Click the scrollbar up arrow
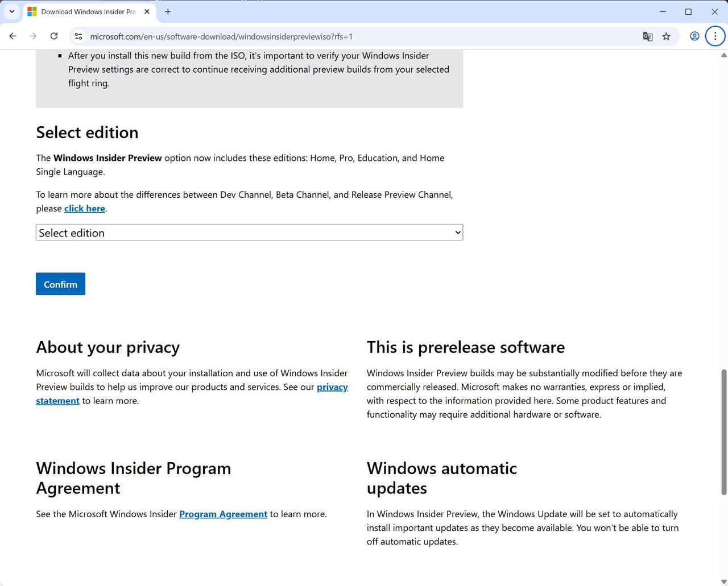Screen dimensions: 728x586 pyautogui.click(x=723, y=55)
